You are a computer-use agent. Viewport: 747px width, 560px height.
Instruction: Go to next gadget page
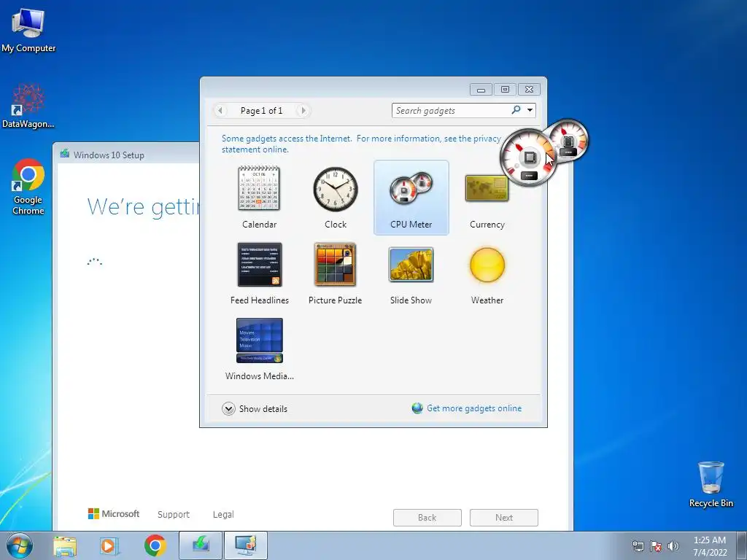pyautogui.click(x=303, y=111)
